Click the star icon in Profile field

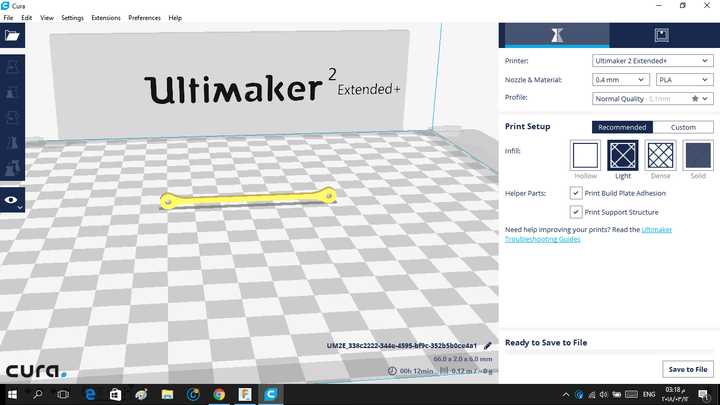click(695, 99)
